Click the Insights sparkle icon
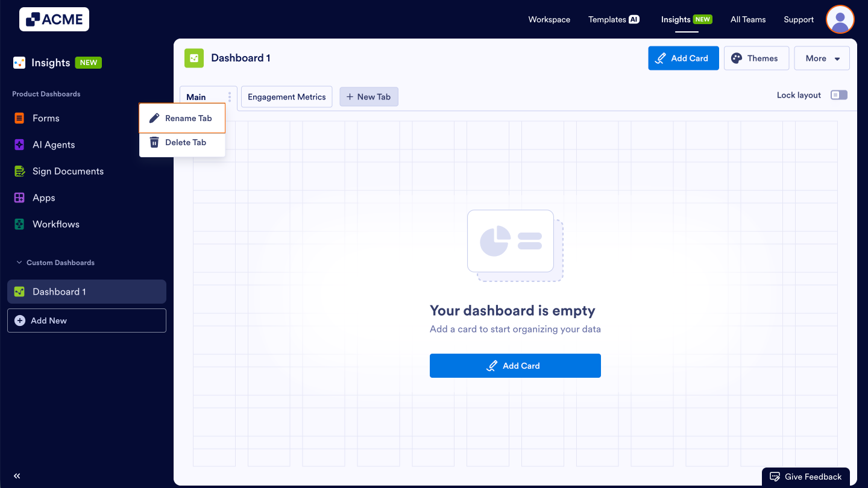 19,62
